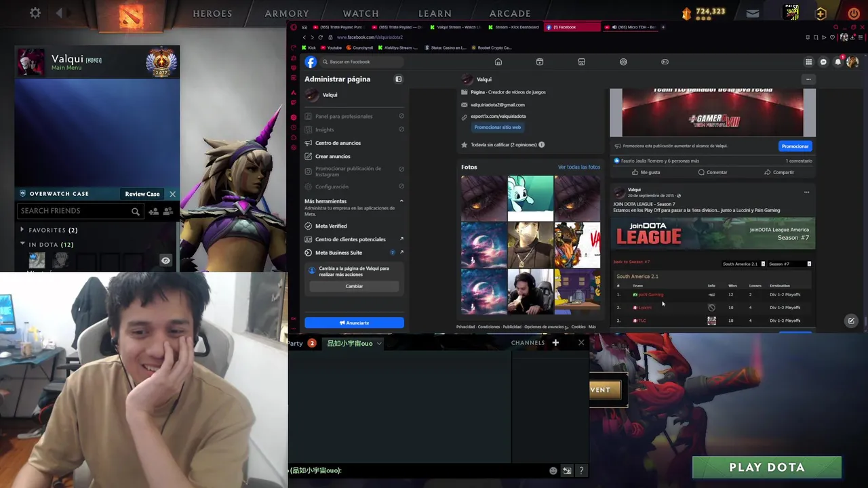
Task: Open Facebook groups icon
Action: click(623, 62)
